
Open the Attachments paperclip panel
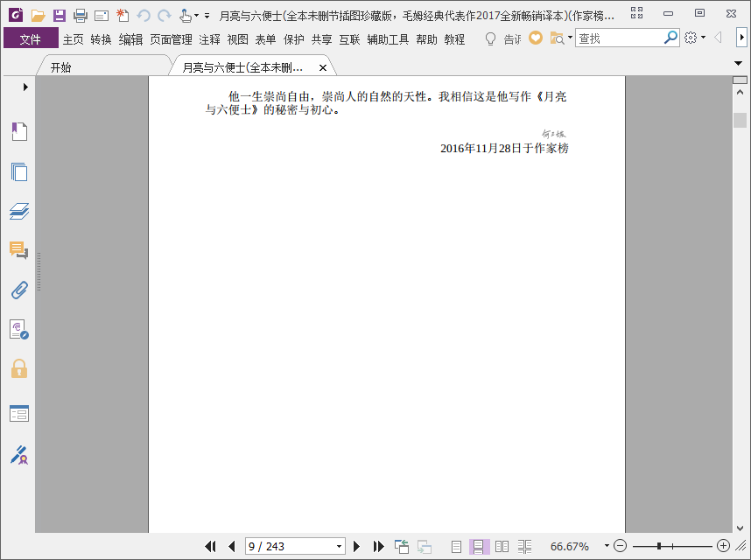tap(19, 290)
